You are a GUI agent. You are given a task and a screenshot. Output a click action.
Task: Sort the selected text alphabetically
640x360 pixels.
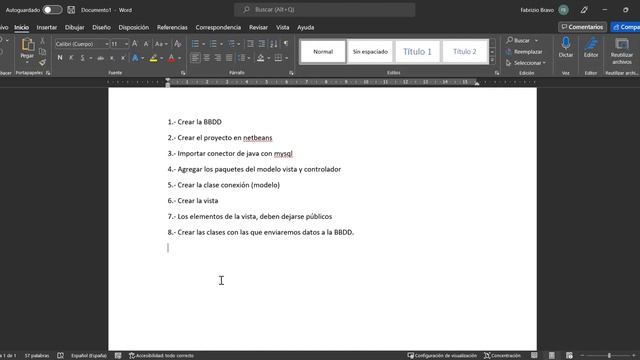coord(273,44)
